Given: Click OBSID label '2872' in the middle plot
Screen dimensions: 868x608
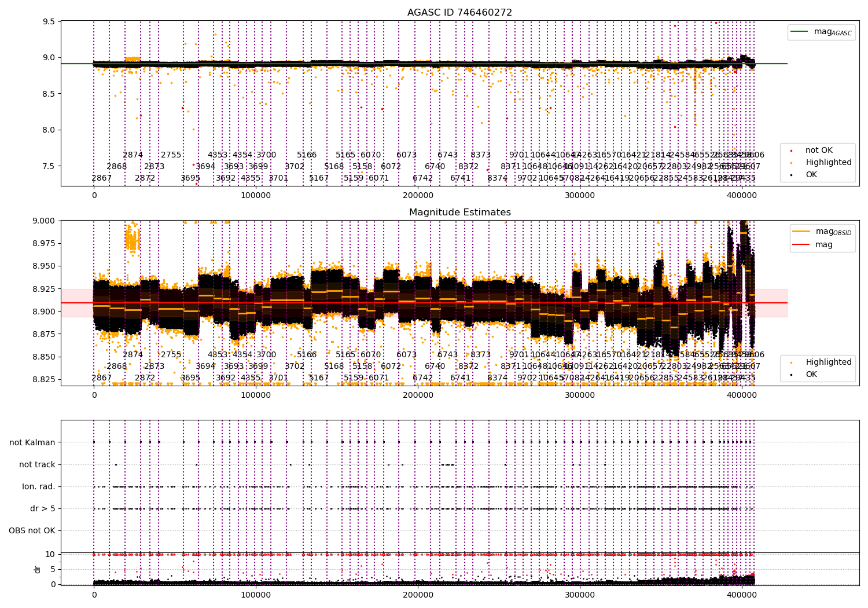Looking at the screenshot, I should (x=145, y=378).
